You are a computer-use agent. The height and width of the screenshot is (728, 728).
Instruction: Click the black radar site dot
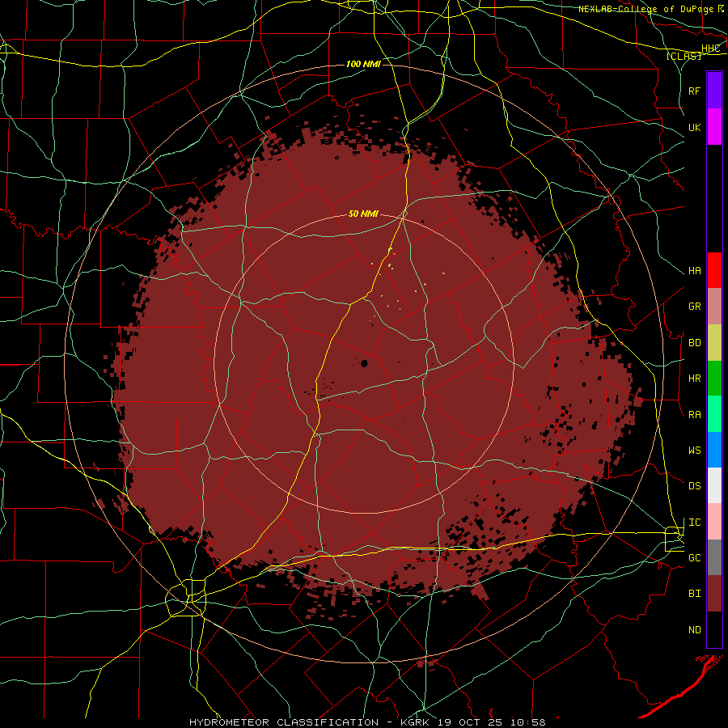(365, 363)
